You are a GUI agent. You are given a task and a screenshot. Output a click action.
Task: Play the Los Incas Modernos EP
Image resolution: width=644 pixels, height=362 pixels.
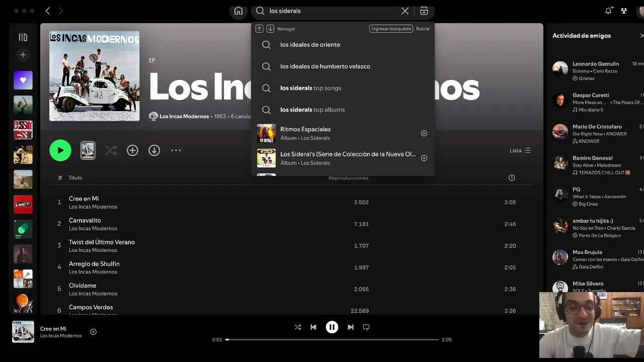(x=60, y=150)
